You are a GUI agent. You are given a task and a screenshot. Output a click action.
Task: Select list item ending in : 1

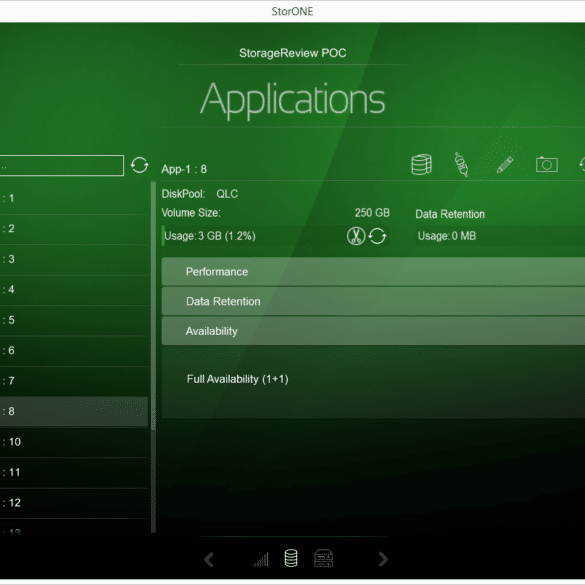[74, 198]
